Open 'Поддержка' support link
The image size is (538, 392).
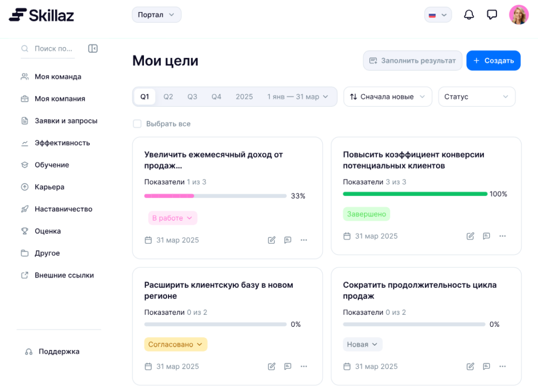(52, 352)
